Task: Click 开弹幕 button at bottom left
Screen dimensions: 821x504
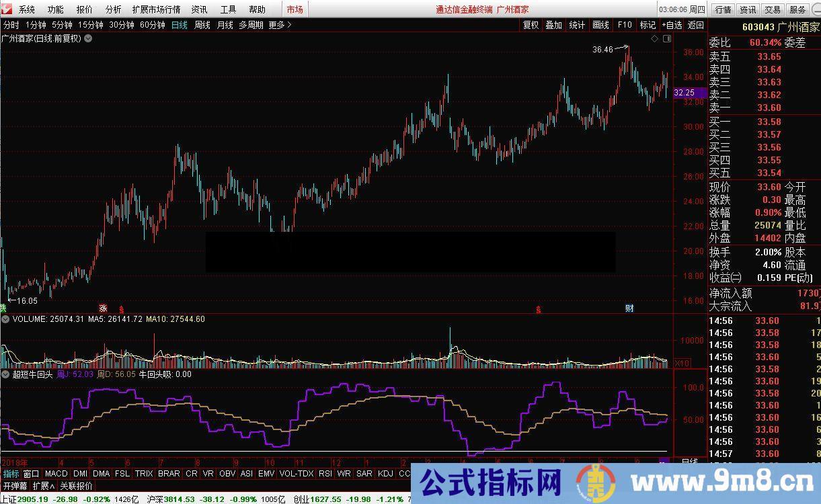Action: coord(15,486)
